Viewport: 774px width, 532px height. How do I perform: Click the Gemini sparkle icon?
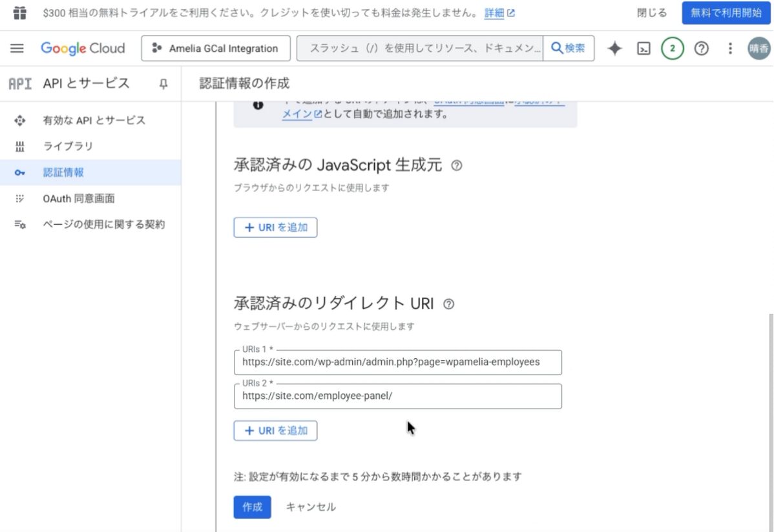pos(614,48)
